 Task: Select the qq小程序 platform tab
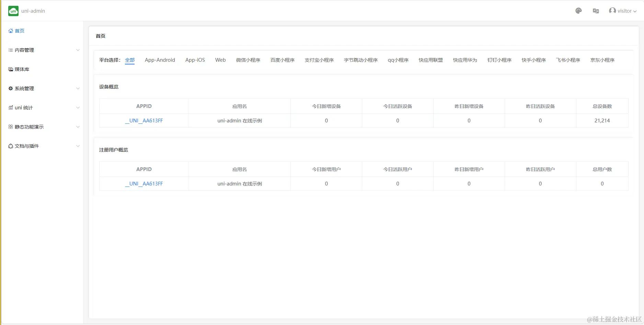[398, 60]
